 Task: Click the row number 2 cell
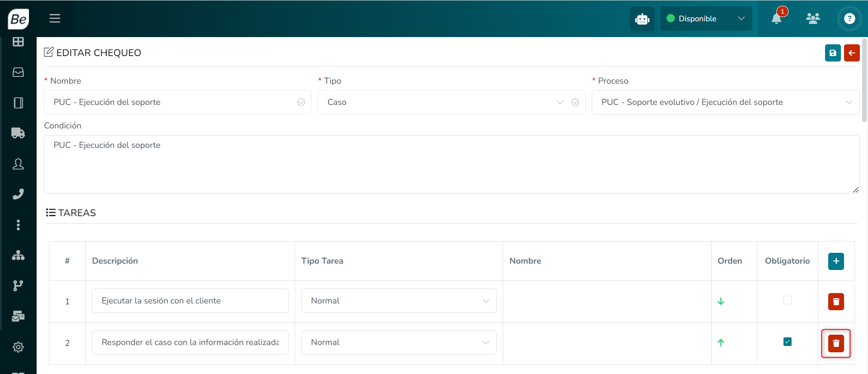(x=67, y=343)
